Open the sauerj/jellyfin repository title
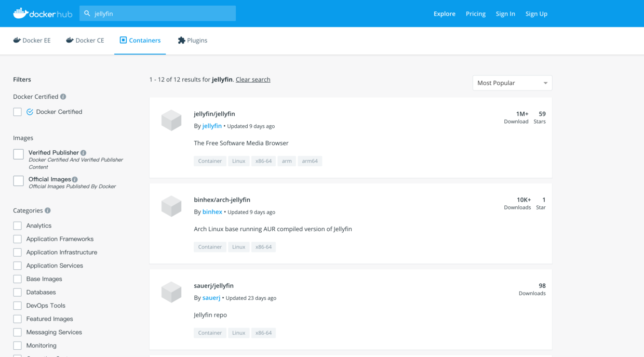644x357 pixels. coord(214,286)
